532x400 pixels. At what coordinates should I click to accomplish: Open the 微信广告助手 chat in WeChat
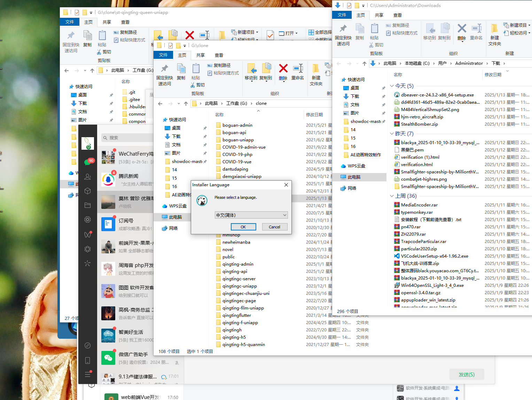pyautogui.click(x=141, y=358)
